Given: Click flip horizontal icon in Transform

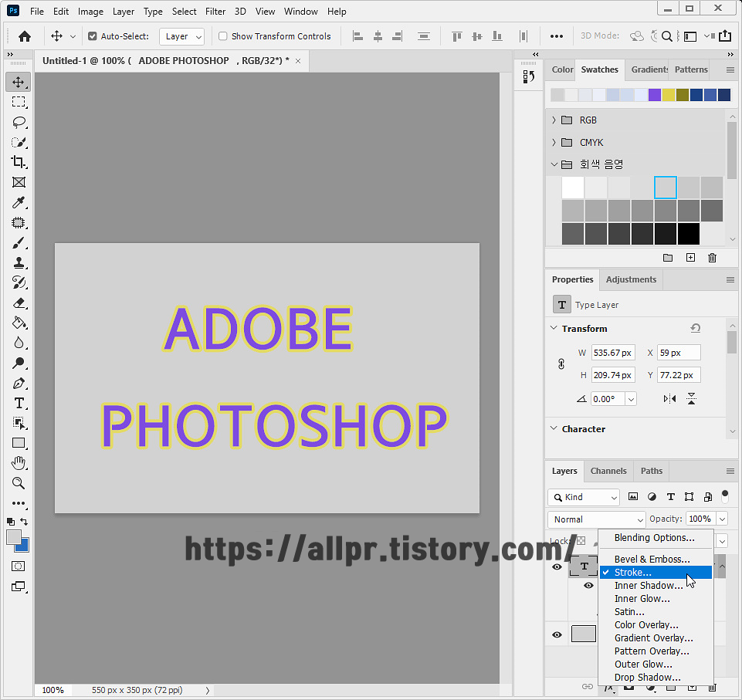Looking at the screenshot, I should coord(669,399).
